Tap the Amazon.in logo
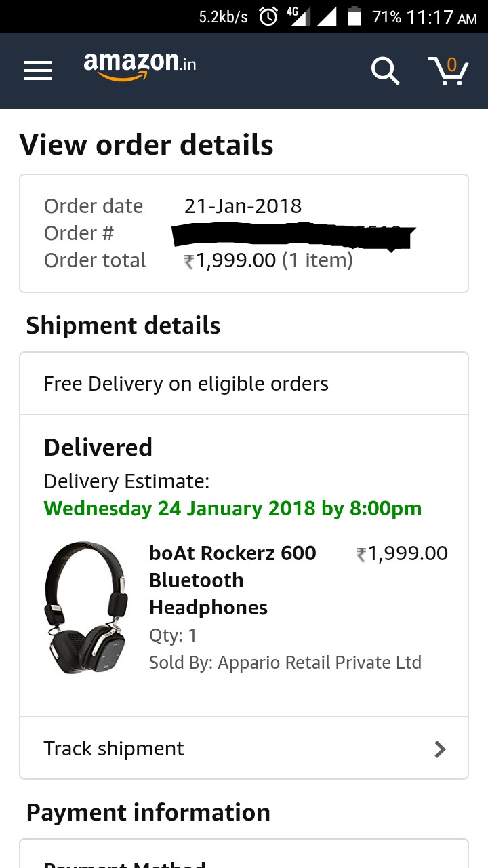This screenshot has width=488, height=868. coord(140,66)
